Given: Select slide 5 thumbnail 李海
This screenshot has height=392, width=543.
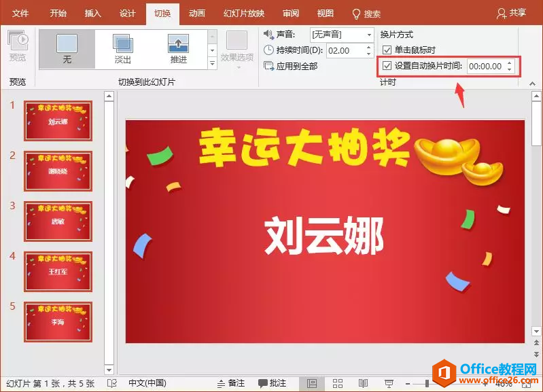Looking at the screenshot, I should [x=58, y=322].
